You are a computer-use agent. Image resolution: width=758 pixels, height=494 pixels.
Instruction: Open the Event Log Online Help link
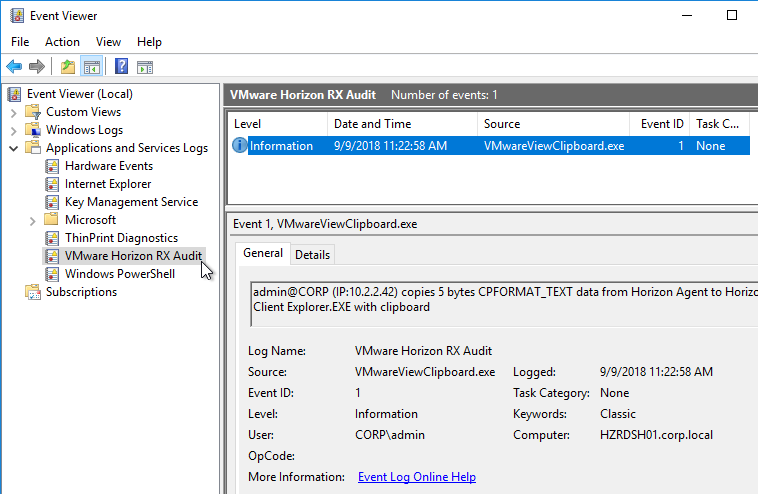point(417,477)
